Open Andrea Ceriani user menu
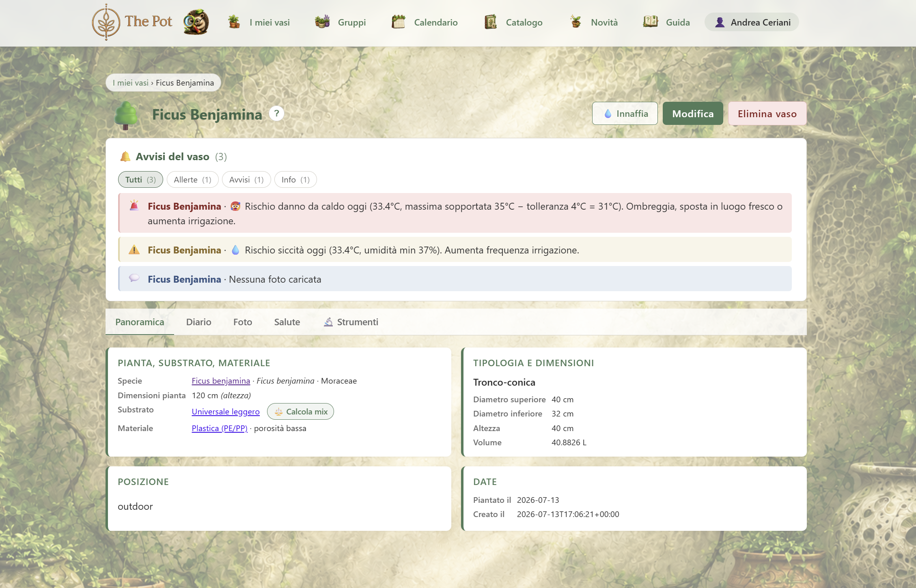The height and width of the screenshot is (588, 916). coord(752,22)
